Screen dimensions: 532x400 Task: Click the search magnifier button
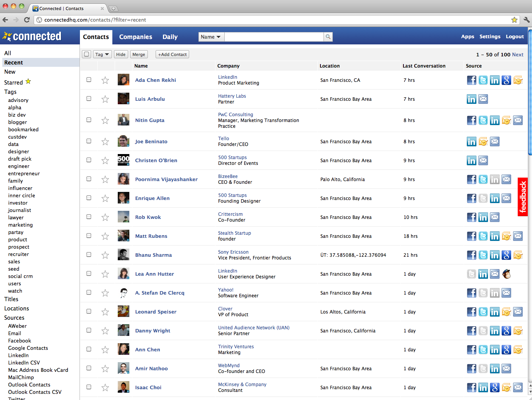(x=328, y=37)
